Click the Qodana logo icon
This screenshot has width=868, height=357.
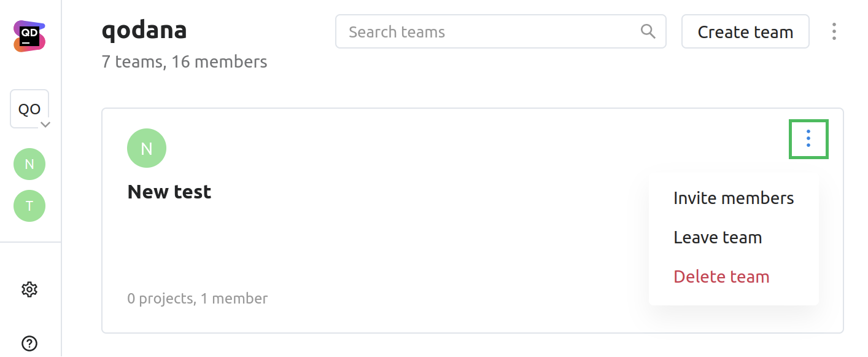point(29,36)
